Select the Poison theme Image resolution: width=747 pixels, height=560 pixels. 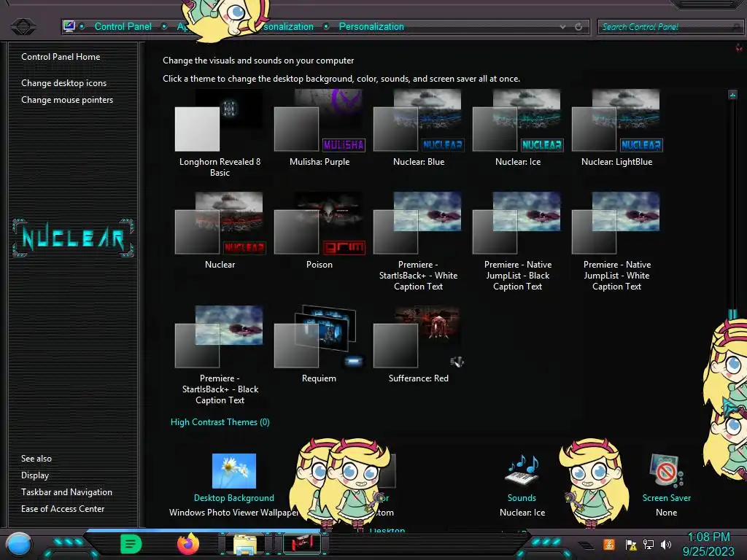click(320, 231)
